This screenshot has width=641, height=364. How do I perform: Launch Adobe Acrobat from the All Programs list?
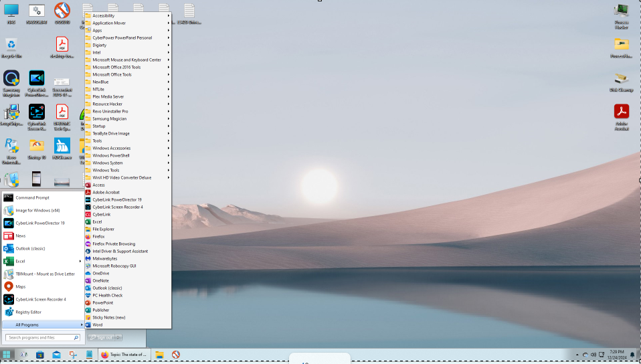128,192
